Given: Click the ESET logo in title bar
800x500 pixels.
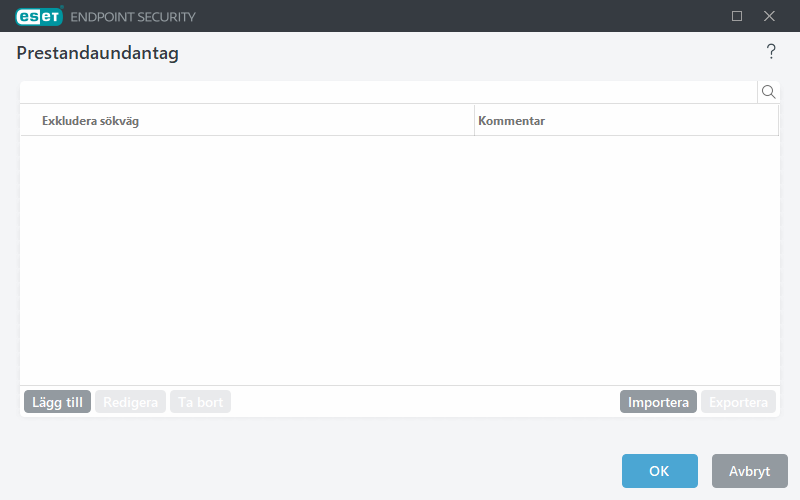Looking at the screenshot, I should coord(39,16).
